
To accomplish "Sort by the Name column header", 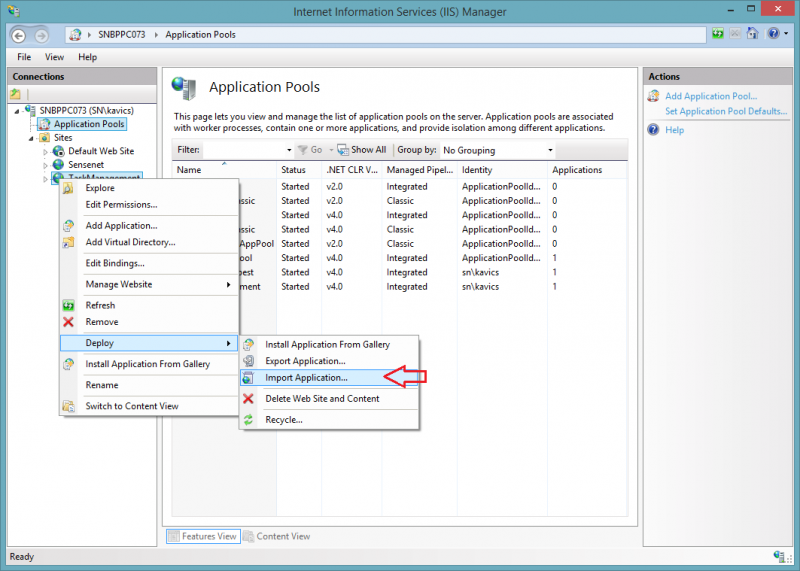I will click(x=224, y=170).
